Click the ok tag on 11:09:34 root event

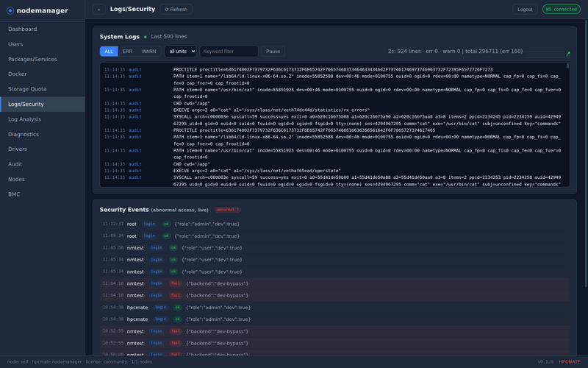pos(166,236)
